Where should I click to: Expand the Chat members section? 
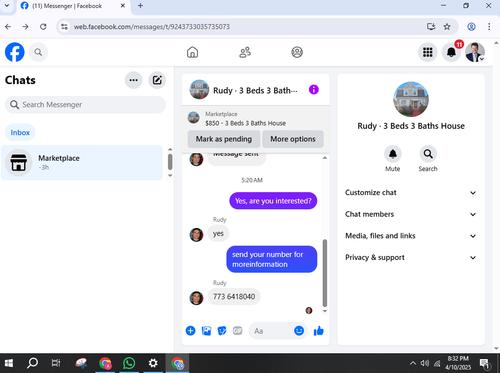click(x=411, y=214)
